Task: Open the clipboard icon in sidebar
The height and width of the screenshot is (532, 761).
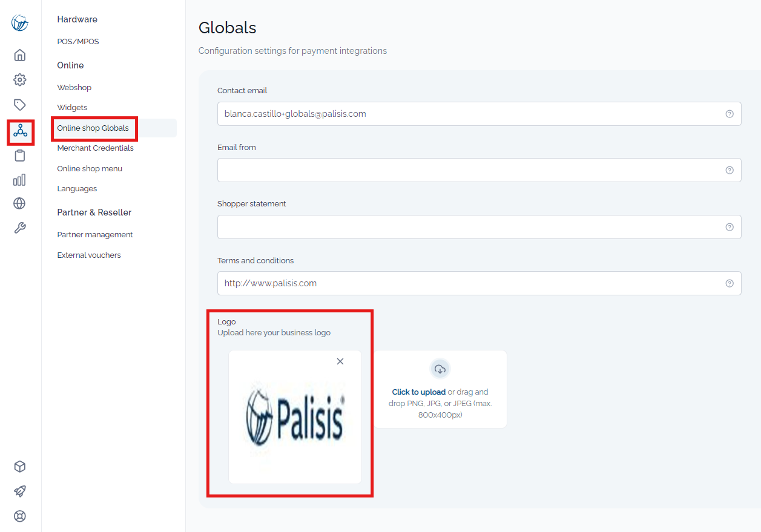Action: [x=20, y=156]
